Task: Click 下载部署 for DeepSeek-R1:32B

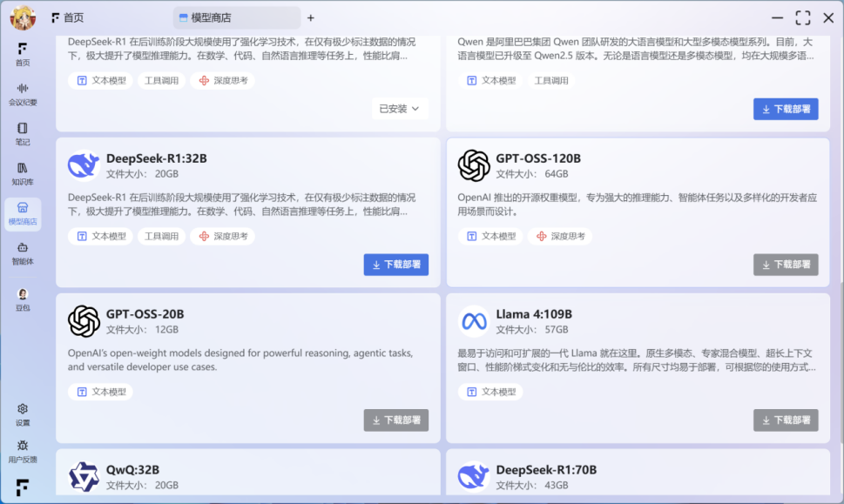Action: point(396,265)
